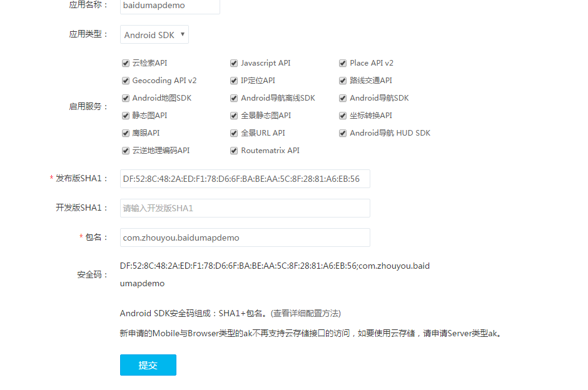Image resolution: width=588 pixels, height=390 pixels.
Task: Disable the 云逆地理编码API service
Action: (x=126, y=151)
